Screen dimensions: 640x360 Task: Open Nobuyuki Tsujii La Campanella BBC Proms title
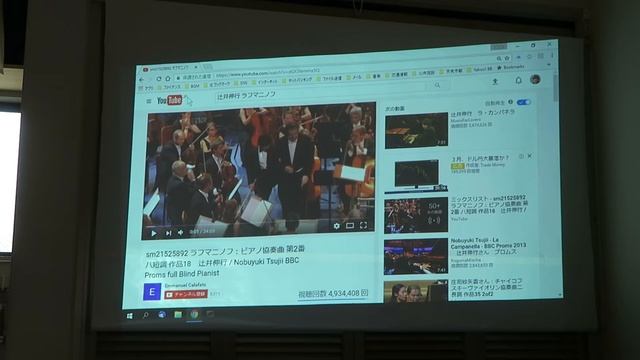(x=488, y=246)
